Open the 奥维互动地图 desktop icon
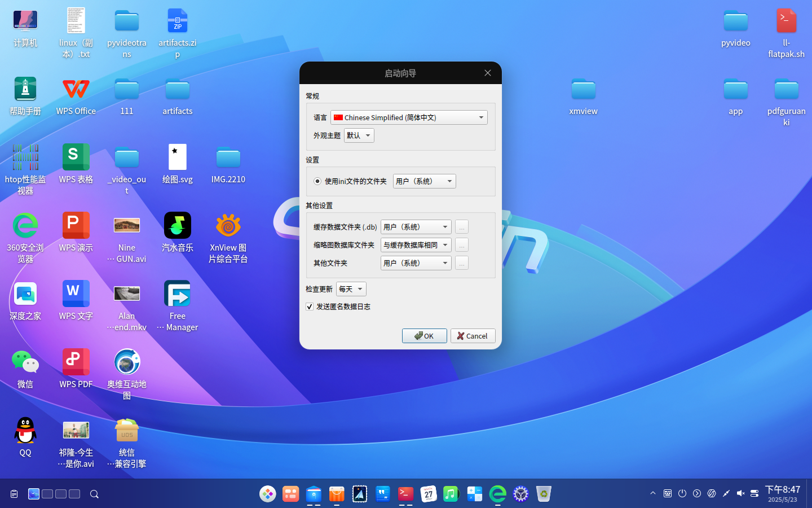The width and height of the screenshot is (812, 508). click(127, 362)
